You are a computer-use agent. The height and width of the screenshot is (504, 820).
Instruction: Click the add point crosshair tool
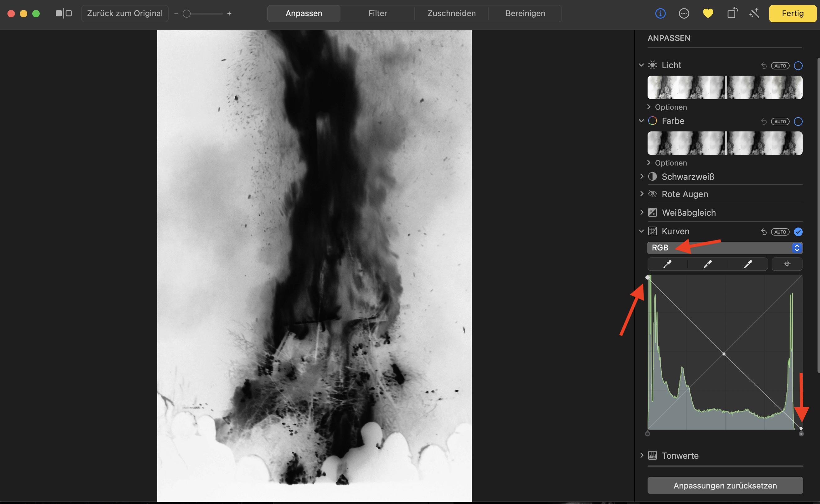[x=787, y=264]
